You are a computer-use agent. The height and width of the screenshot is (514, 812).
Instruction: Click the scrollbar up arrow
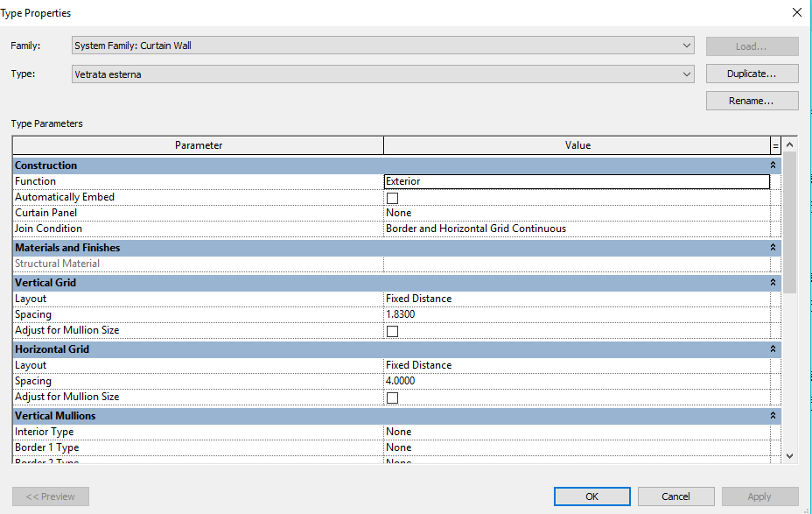pyautogui.click(x=790, y=144)
